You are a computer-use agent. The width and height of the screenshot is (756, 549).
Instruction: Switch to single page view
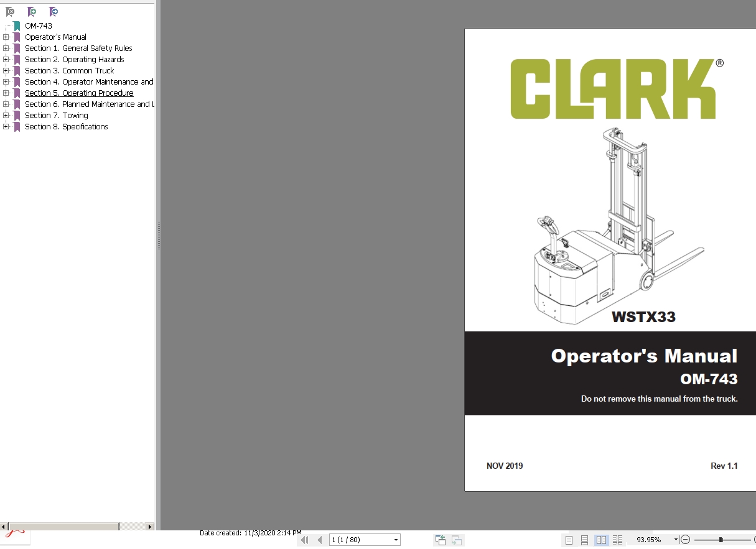(x=569, y=540)
